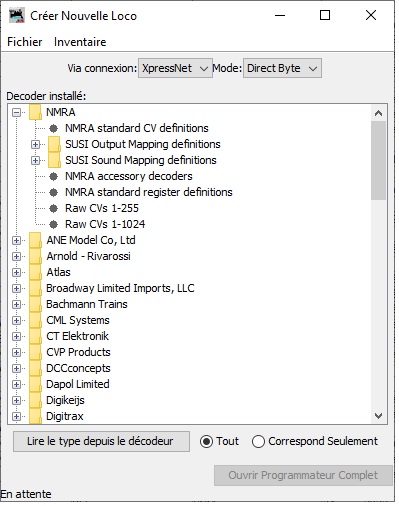
Task: Click the bullet icon beside NMRA accessory decoders
Action: (53, 176)
